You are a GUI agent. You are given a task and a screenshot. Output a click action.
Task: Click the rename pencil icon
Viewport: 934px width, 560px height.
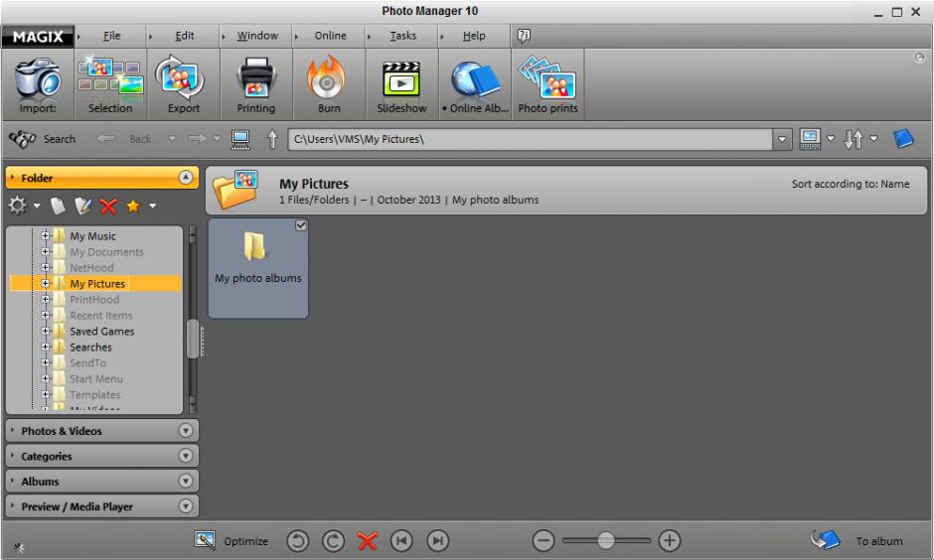(x=82, y=206)
